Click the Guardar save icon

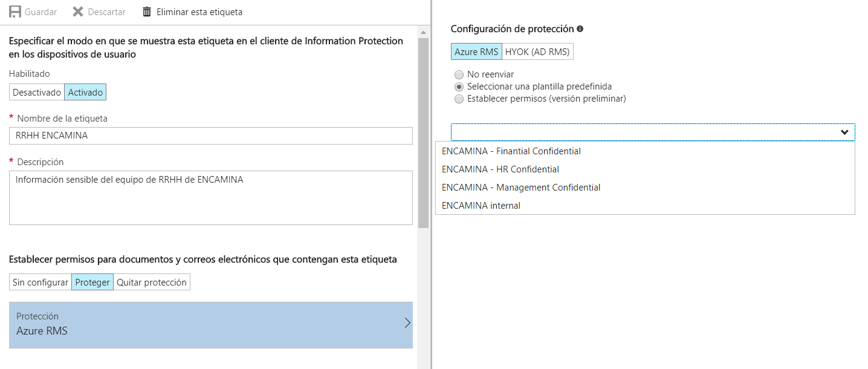pyautogui.click(x=16, y=11)
